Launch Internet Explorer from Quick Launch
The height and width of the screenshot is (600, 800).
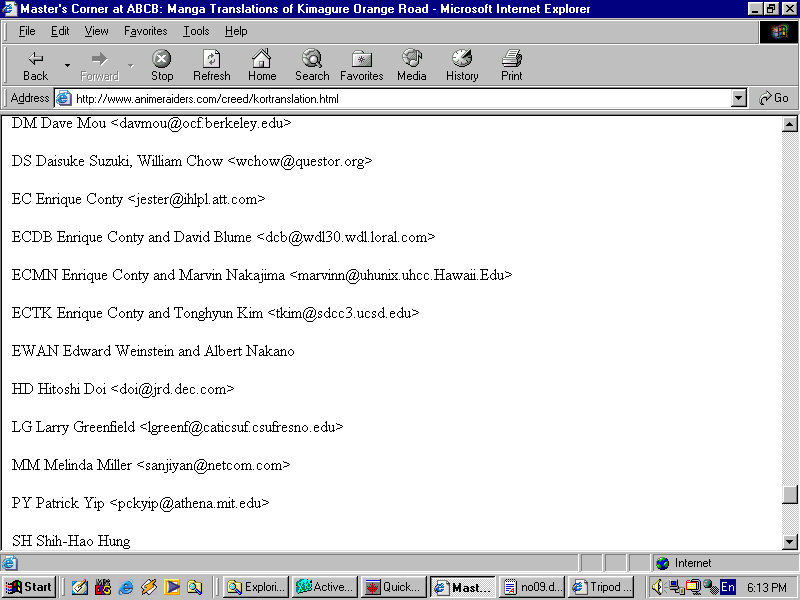click(x=126, y=587)
